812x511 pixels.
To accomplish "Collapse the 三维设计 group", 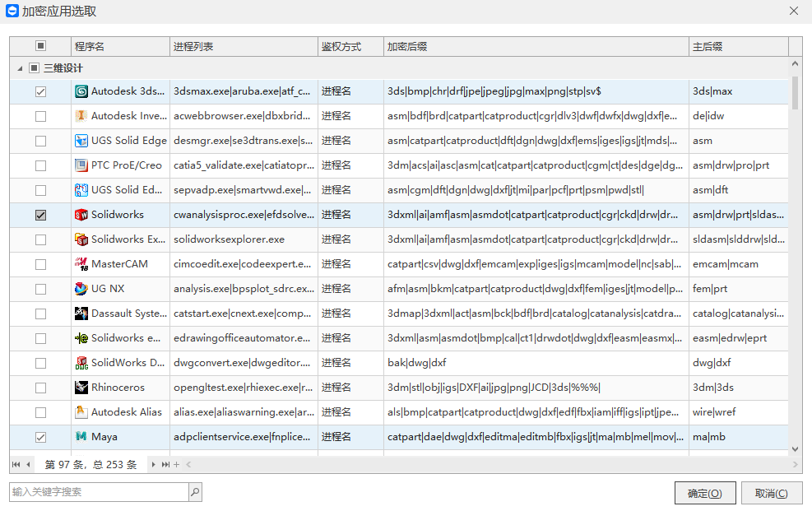I will click(21, 68).
